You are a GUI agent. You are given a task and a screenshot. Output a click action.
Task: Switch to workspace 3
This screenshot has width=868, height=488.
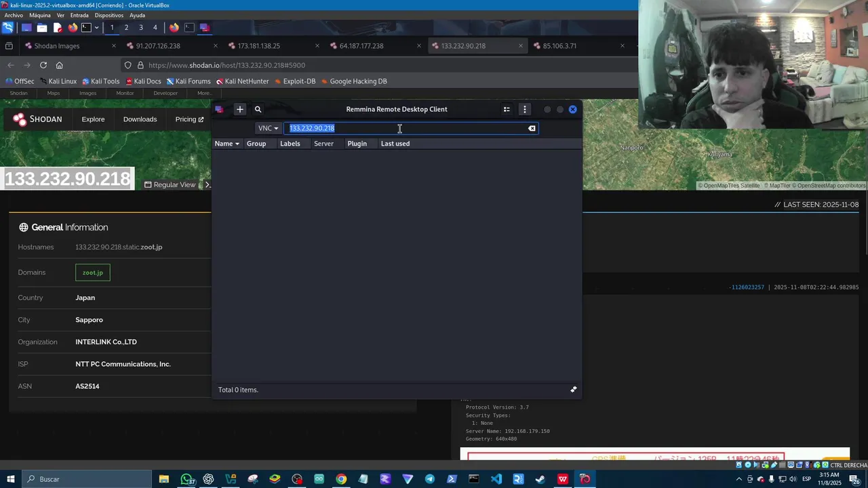(x=140, y=28)
